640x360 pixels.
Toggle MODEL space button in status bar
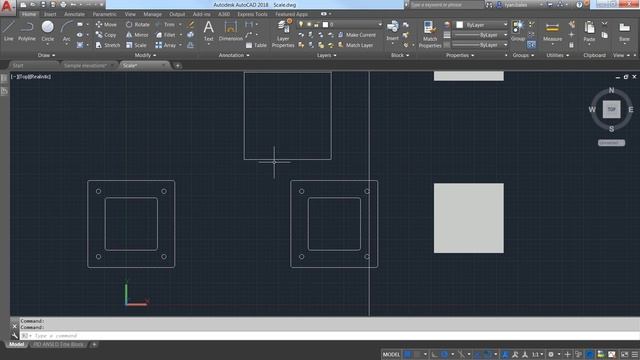[391, 354]
